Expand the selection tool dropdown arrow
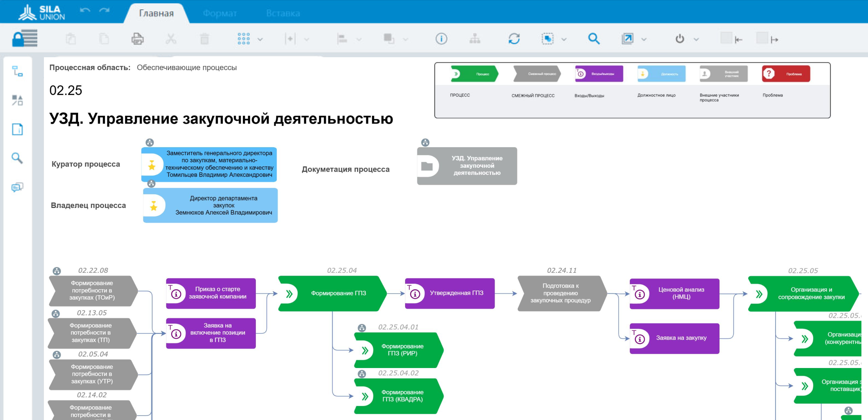The width and height of the screenshot is (868, 420). coord(564,39)
